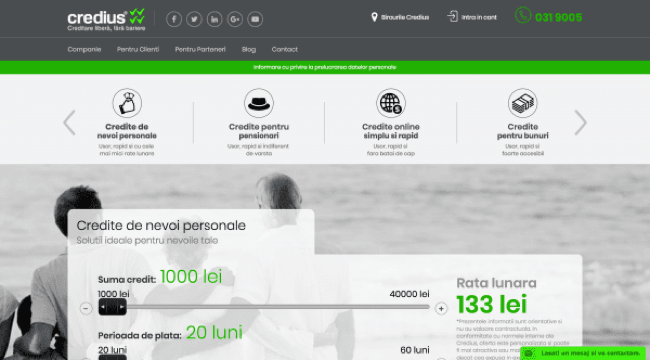Click the login door icon

452,17
